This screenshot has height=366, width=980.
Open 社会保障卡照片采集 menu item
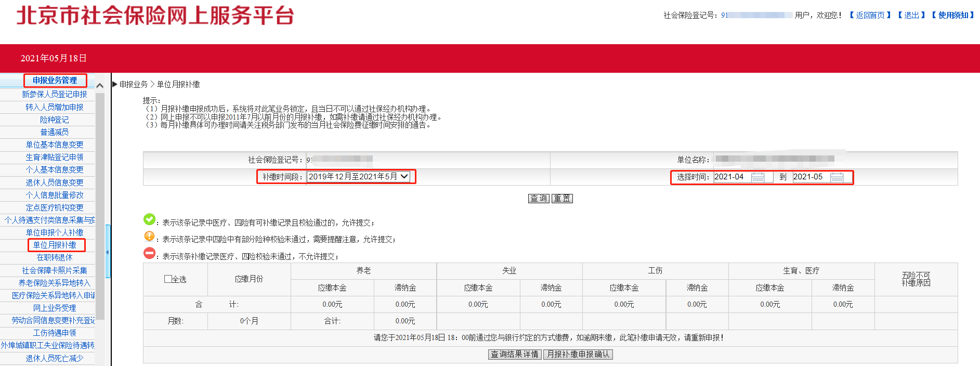pyautogui.click(x=55, y=270)
